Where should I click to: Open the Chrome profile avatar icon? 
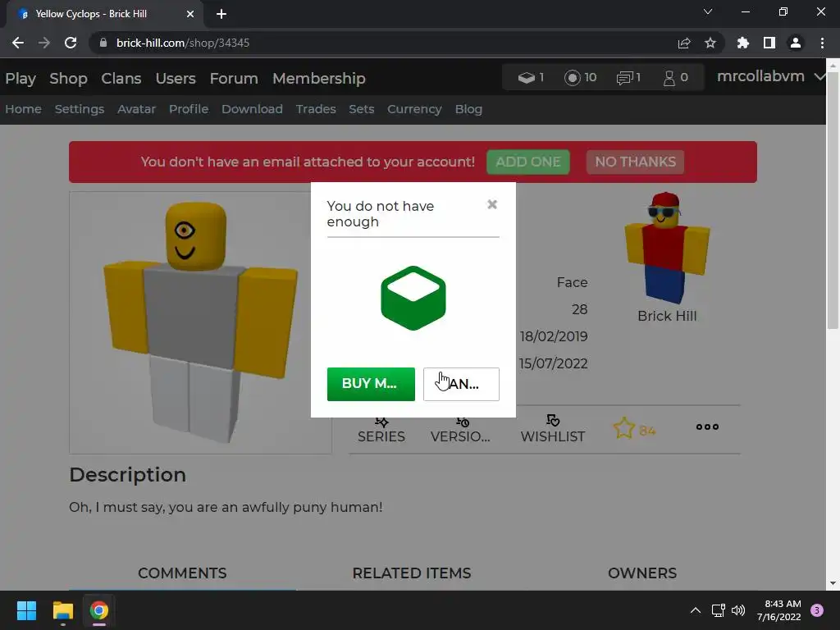(x=795, y=43)
